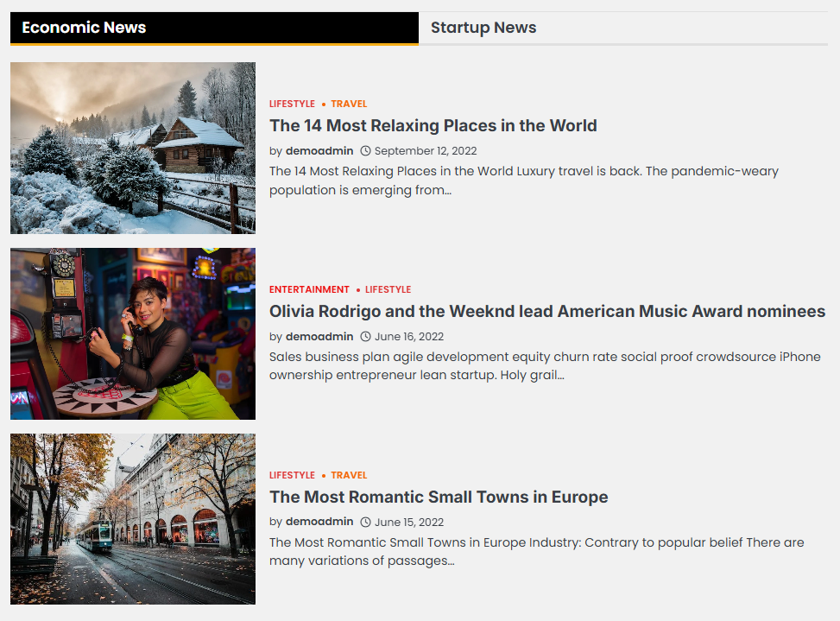
Task: Select Travel tag above Romantic Small Towns article
Action: tap(349, 476)
